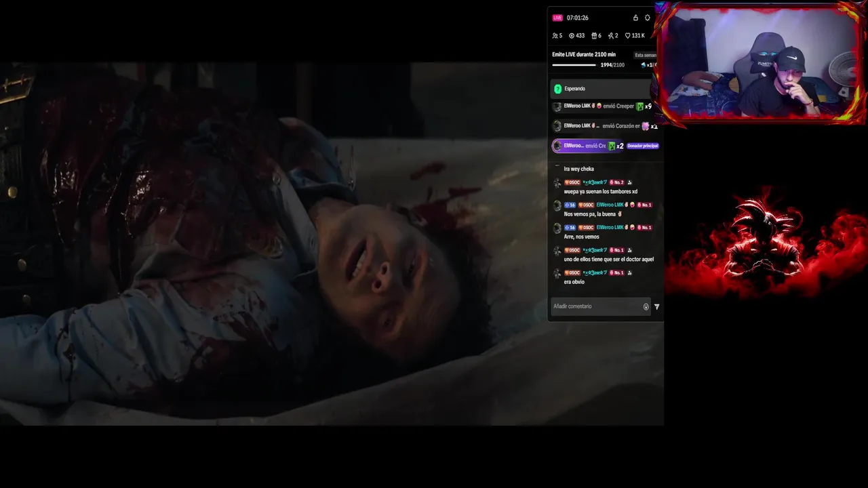Click the Creeper gift icon in x9 row
Image resolution: width=868 pixels, height=488 pixels.
click(x=639, y=106)
